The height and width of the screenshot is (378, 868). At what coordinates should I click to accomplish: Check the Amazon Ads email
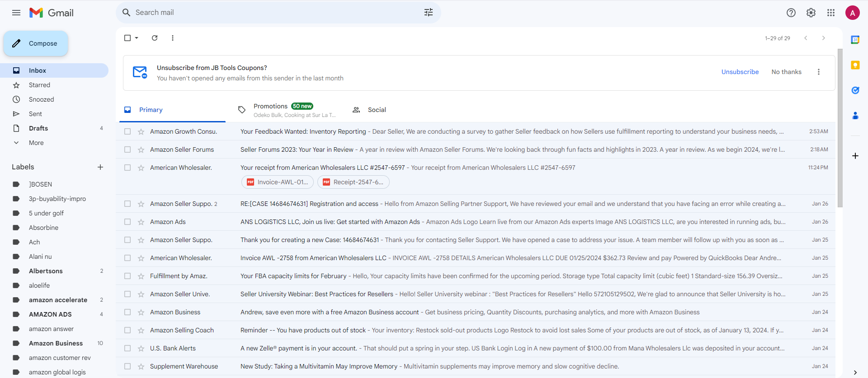[127, 222]
